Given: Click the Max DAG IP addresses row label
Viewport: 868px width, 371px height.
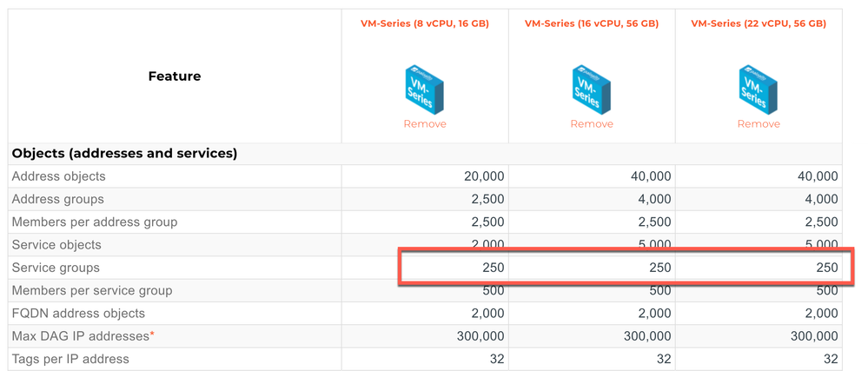Looking at the screenshot, I should [80, 335].
